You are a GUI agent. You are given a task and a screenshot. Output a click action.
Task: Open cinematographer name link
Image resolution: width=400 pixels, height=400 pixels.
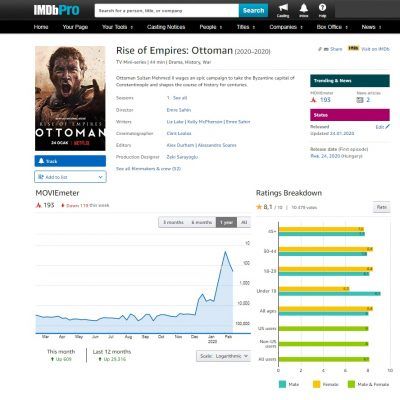[179, 133]
